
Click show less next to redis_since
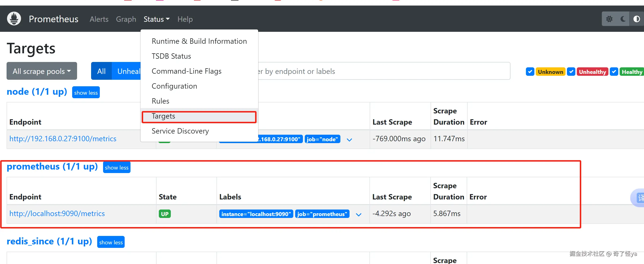click(x=111, y=242)
